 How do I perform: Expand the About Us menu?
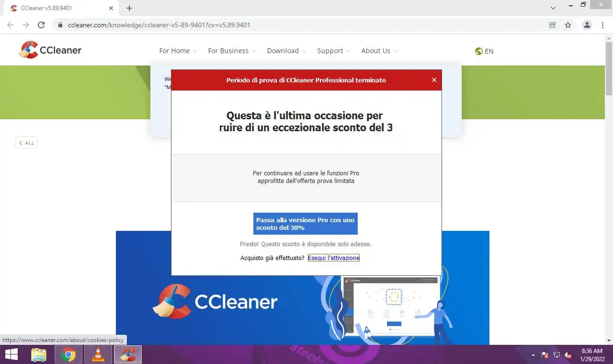(379, 51)
